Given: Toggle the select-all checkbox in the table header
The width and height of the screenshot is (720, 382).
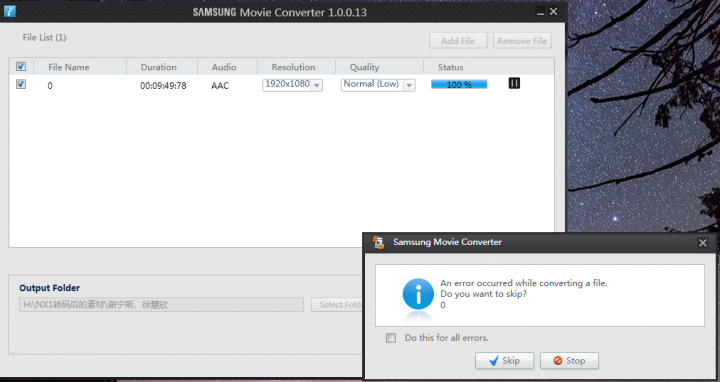Looking at the screenshot, I should point(21,67).
